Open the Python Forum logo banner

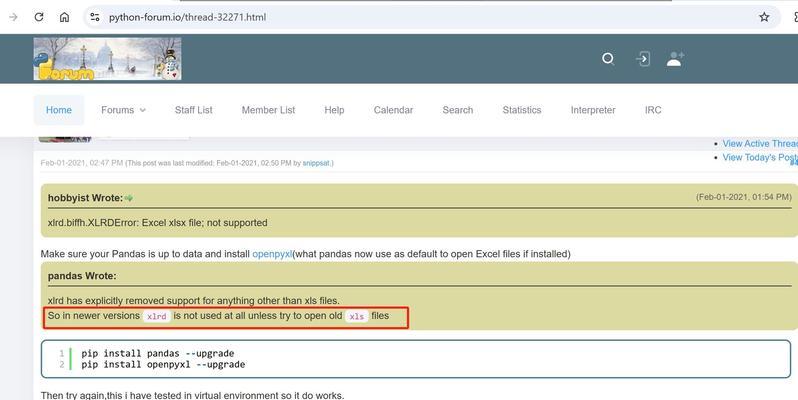click(107, 59)
